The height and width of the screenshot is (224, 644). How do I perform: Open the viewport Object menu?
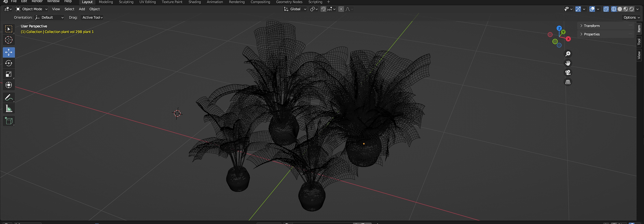[x=94, y=9]
